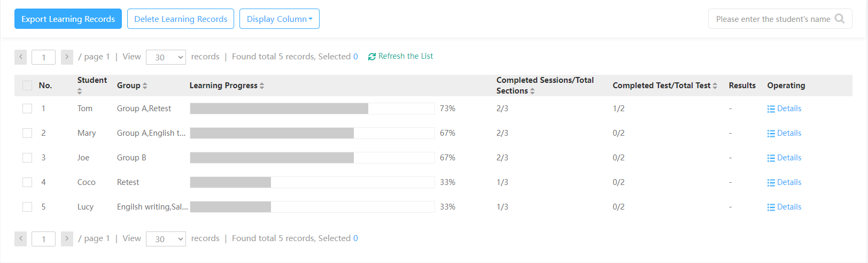This screenshot has width=868, height=263.
Task: Open bottom records-per-page dropdown
Action: (166, 239)
